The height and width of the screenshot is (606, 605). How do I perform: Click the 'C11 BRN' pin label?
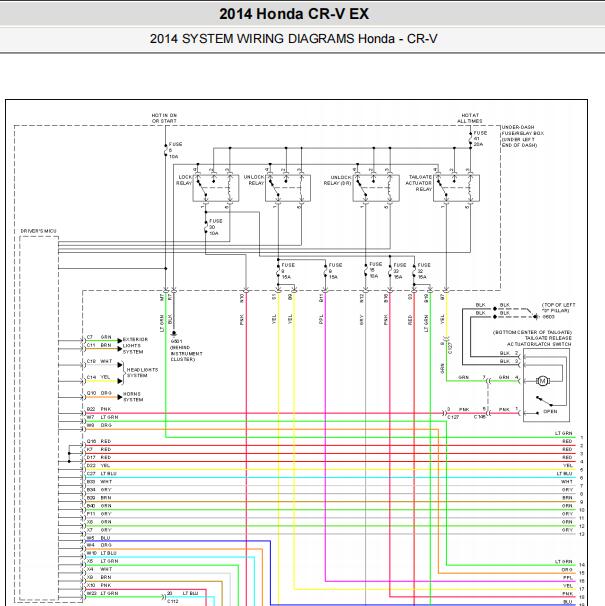99,346
